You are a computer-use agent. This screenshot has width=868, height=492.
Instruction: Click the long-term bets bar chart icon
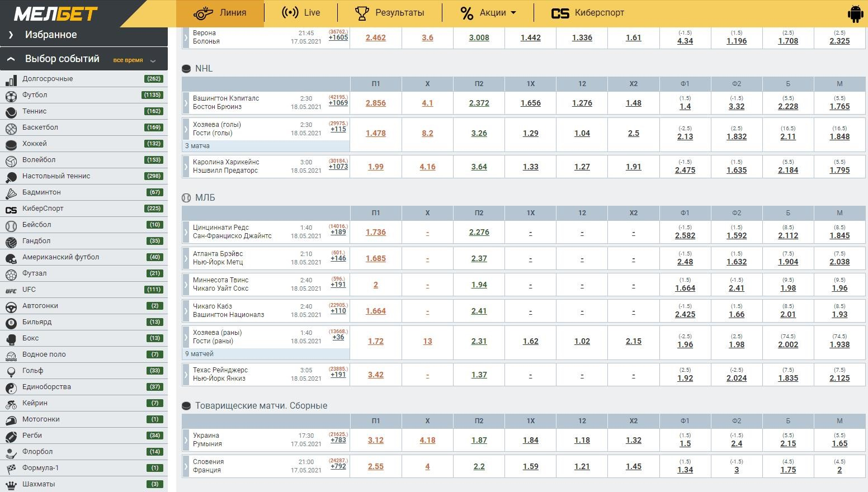(x=11, y=79)
